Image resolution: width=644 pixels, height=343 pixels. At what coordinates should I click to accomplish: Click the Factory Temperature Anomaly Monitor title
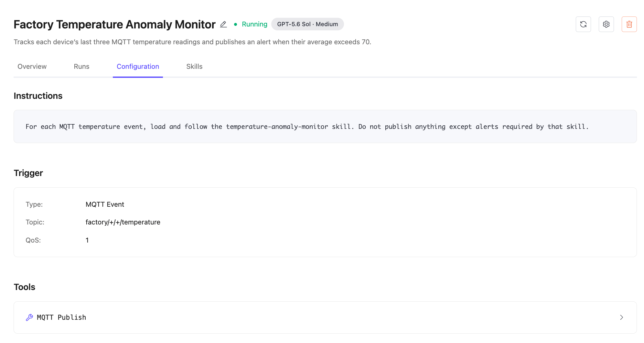(x=114, y=24)
